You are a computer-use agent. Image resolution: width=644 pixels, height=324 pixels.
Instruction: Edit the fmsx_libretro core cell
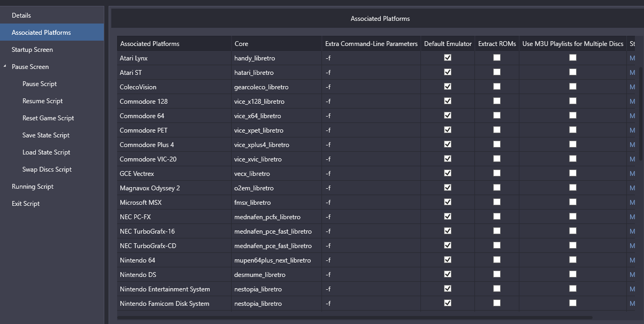tap(277, 202)
